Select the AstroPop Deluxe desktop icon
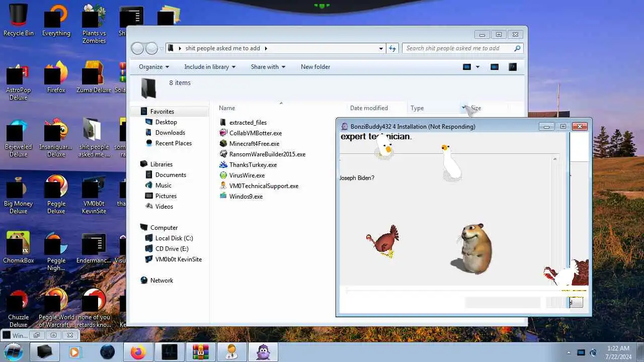644x362 pixels. 18,80
